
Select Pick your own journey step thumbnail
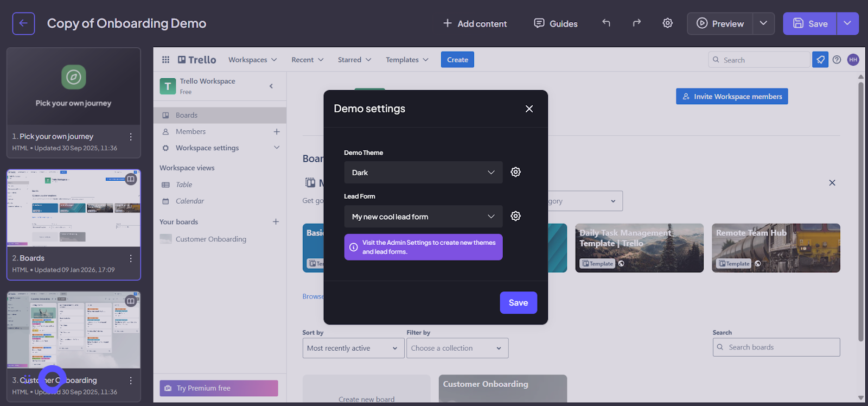click(74, 87)
